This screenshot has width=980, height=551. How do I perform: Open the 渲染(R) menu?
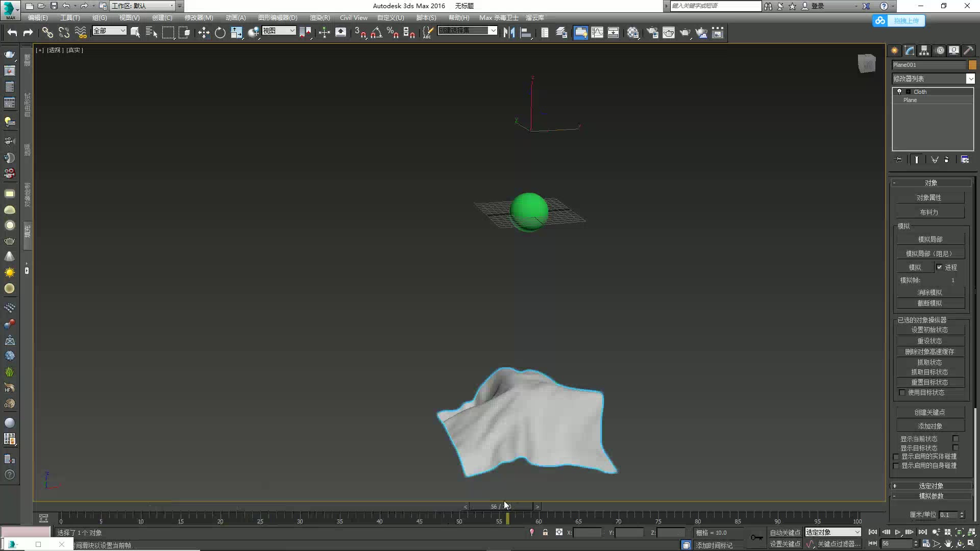pos(320,17)
